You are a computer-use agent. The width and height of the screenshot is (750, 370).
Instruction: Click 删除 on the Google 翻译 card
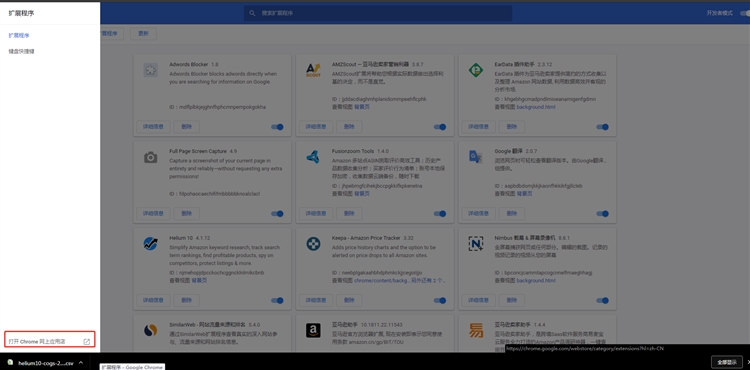tap(512, 214)
